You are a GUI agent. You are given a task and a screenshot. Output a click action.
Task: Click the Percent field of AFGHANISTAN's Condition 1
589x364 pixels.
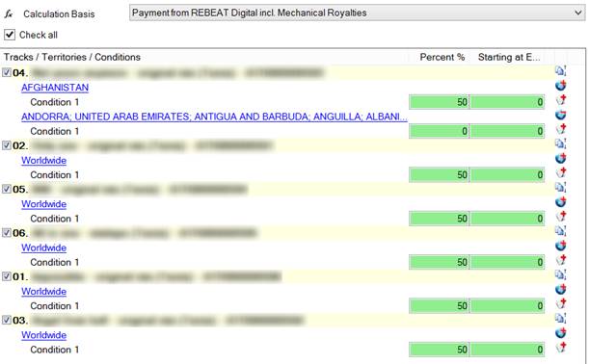point(439,102)
